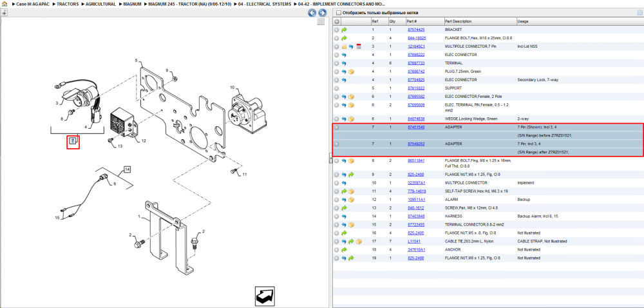
Task: Click the plus circle on ANCHOR row
Action: click(x=336, y=249)
